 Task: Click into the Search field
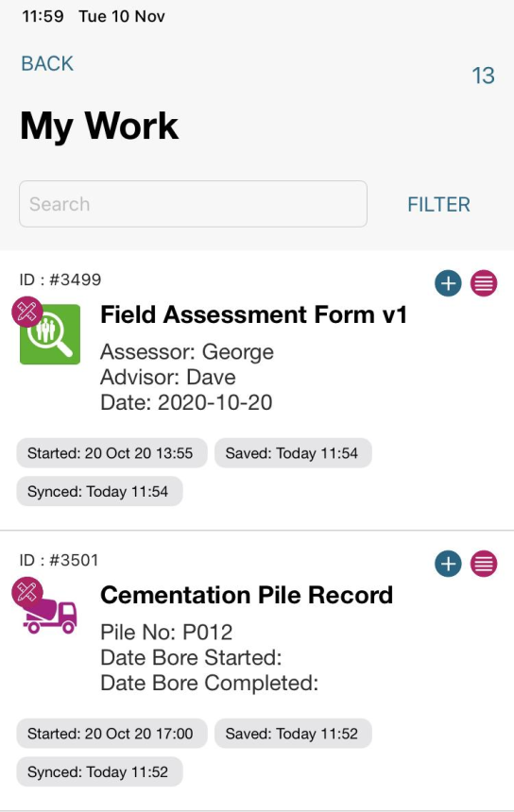click(x=194, y=204)
